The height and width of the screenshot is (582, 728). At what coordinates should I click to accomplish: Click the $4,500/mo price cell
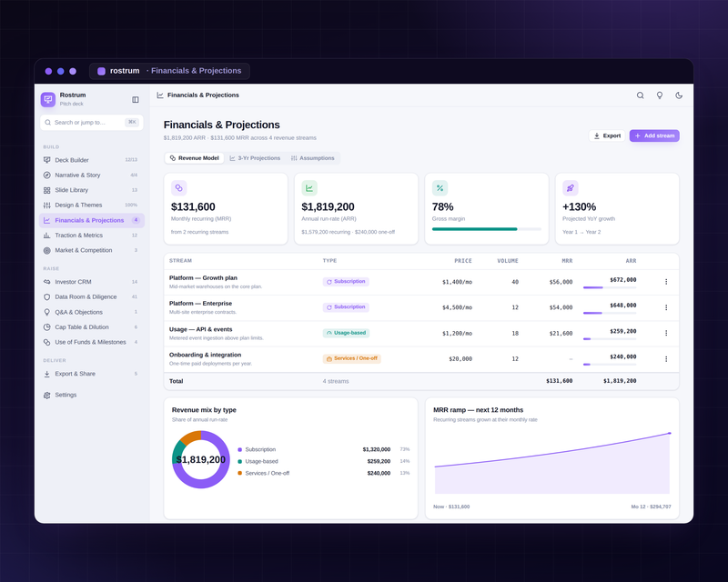click(457, 307)
